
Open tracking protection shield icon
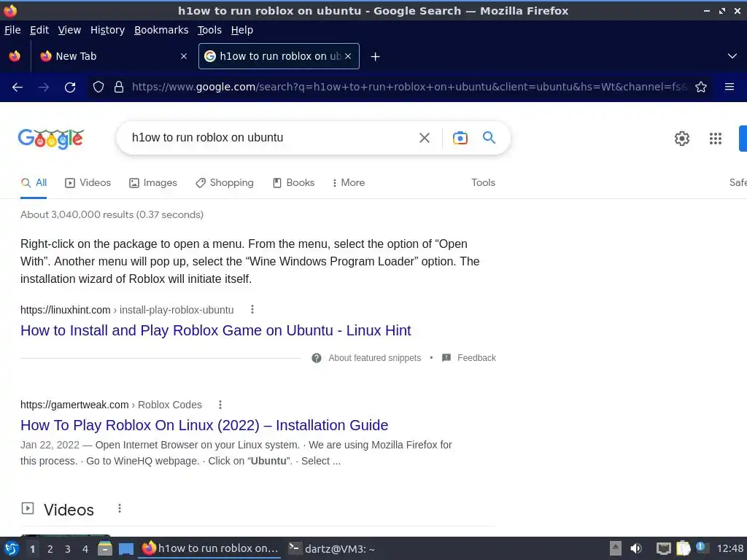(x=98, y=87)
